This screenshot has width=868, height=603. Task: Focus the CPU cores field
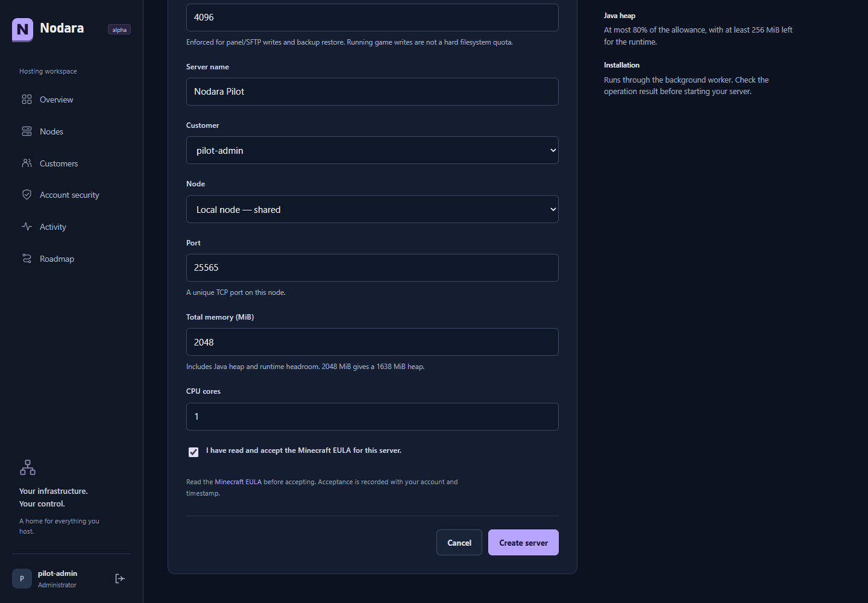[x=373, y=417]
